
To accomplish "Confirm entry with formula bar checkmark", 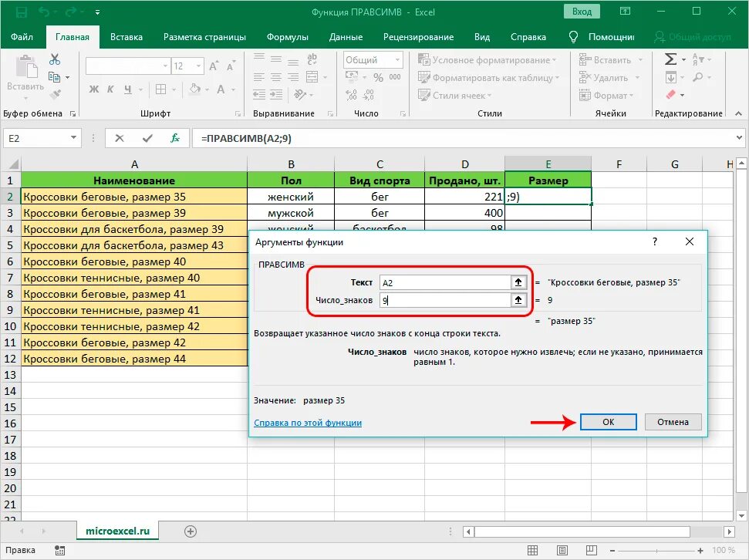I will tap(147, 139).
